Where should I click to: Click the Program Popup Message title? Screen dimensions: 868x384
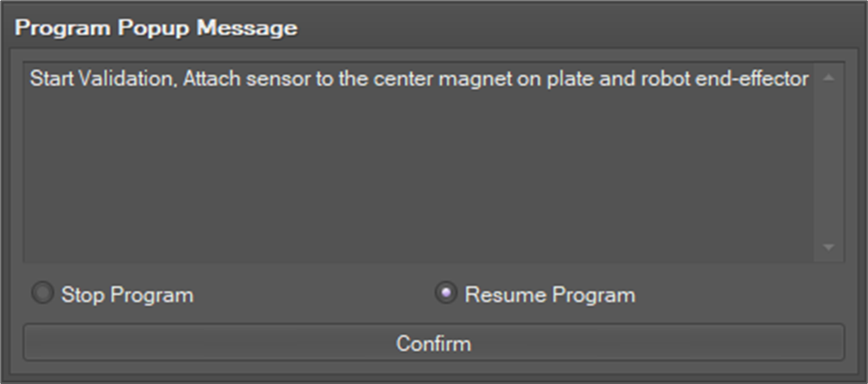[156, 28]
